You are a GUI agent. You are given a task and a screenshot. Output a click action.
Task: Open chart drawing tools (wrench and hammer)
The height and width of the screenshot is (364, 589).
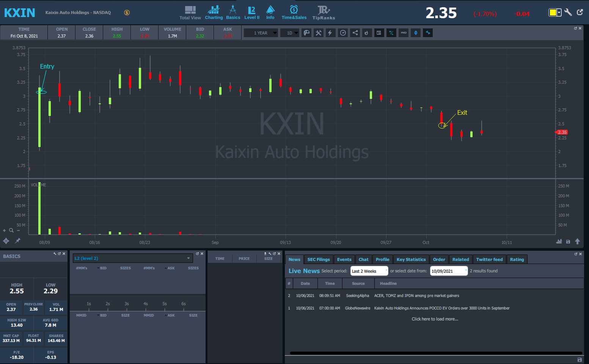tap(319, 33)
